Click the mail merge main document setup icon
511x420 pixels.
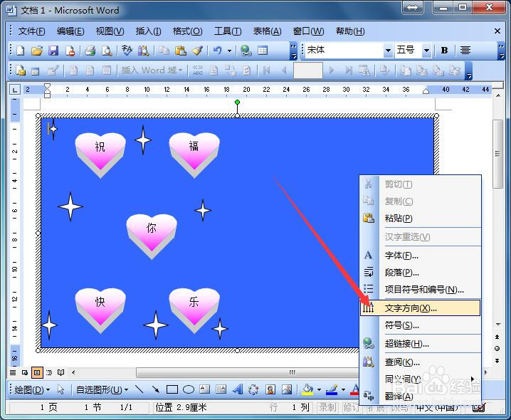tap(21, 70)
